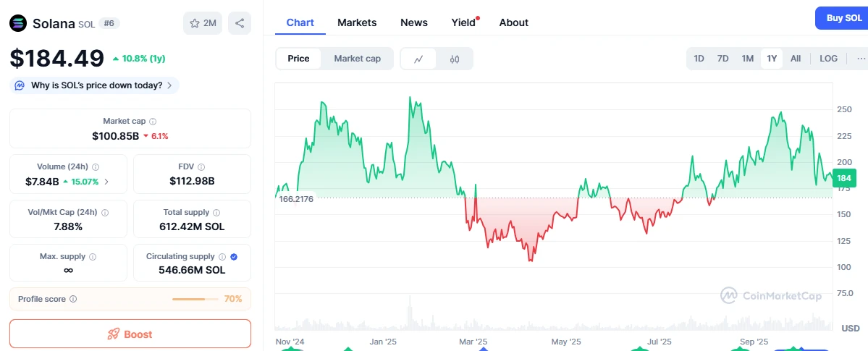The height and width of the screenshot is (351, 868).
Task: Select the Market cap chart toggle
Action: [357, 59]
